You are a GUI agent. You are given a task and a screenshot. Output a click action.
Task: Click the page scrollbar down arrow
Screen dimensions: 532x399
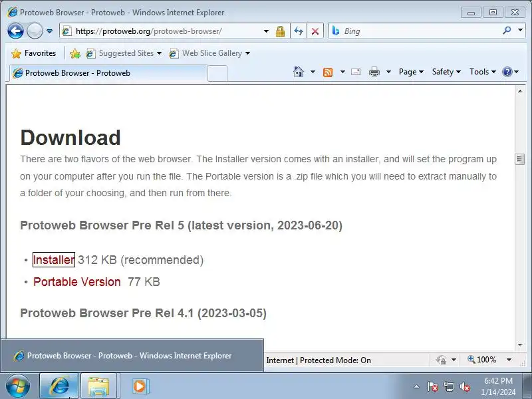pos(520,345)
